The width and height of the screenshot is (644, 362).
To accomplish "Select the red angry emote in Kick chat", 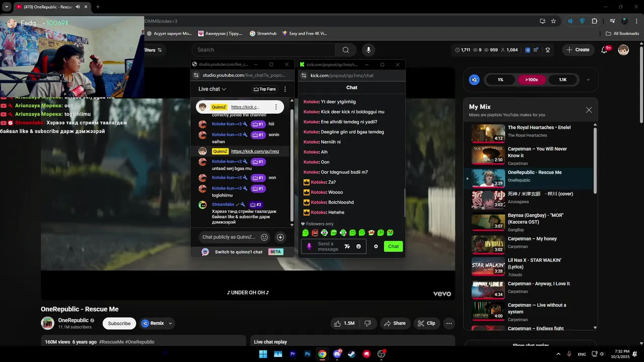I will click(315, 233).
